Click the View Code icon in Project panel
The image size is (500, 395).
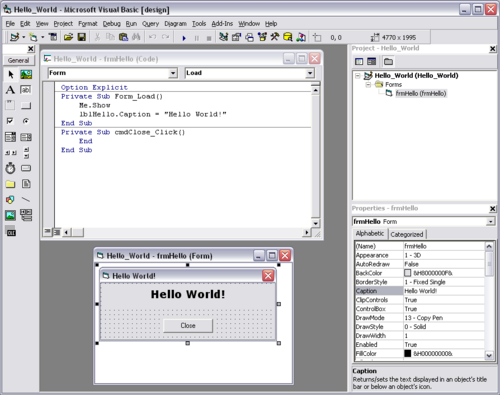click(359, 61)
